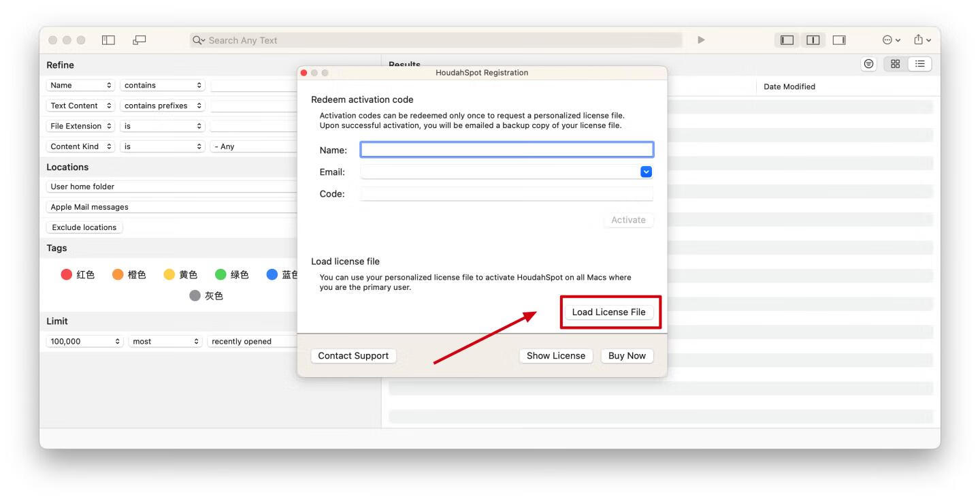Focus the Search Any Text field
Viewport: 980px width, 501px height.
pyautogui.click(x=436, y=40)
